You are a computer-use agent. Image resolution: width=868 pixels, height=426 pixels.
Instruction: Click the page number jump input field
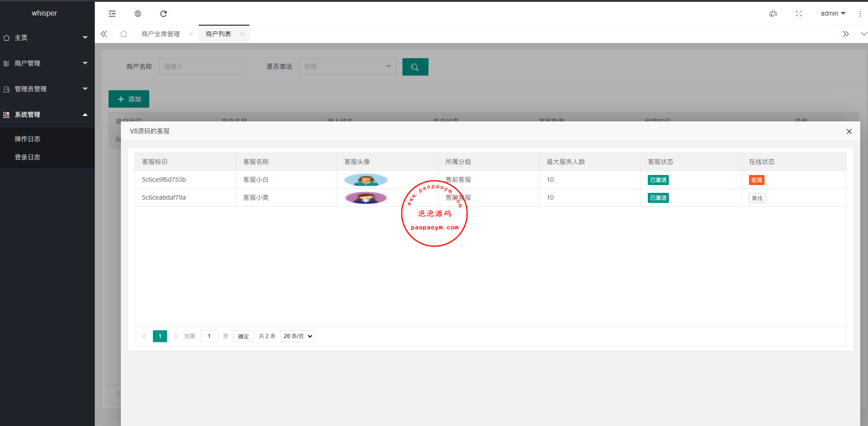coord(209,336)
